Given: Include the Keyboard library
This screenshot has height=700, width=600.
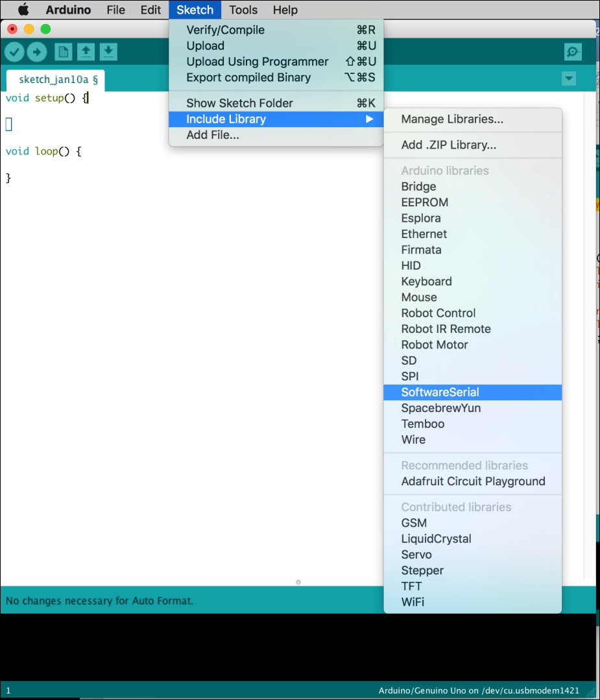Looking at the screenshot, I should point(473,282).
